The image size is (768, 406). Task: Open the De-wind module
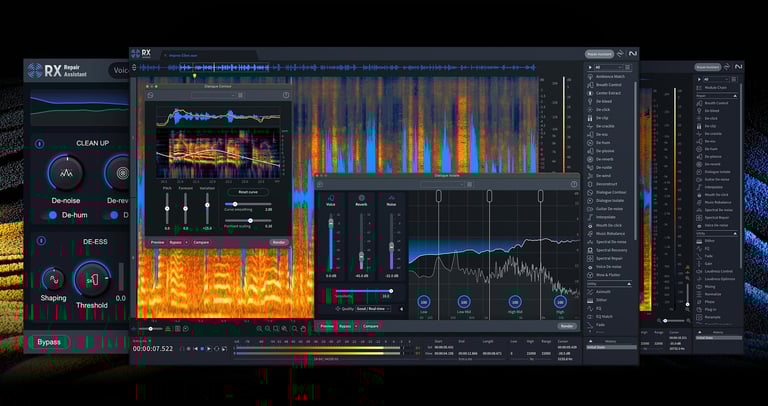pyautogui.click(x=603, y=176)
